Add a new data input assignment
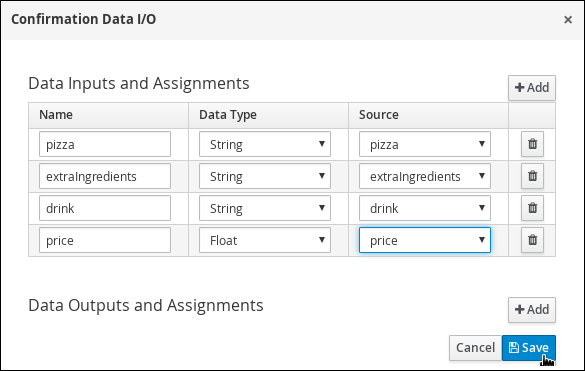 (x=532, y=88)
